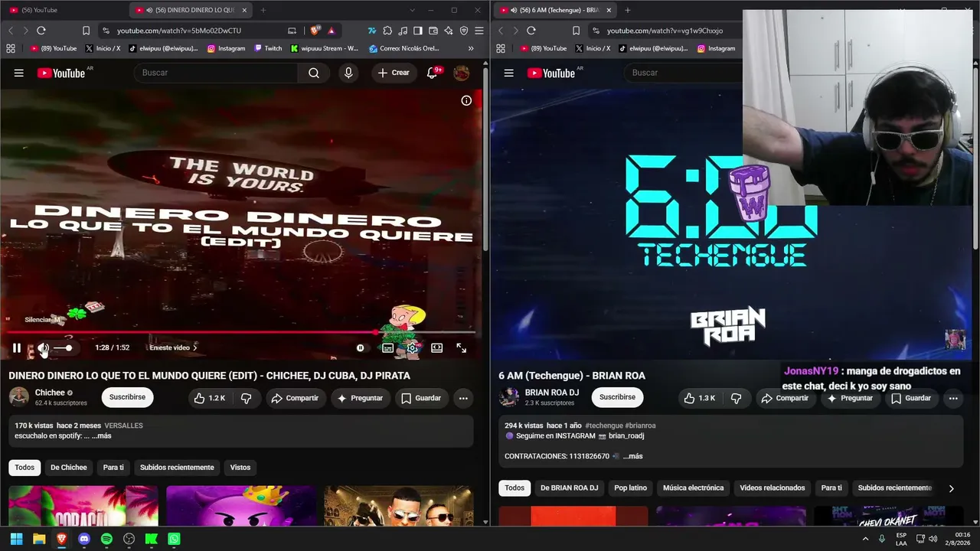The image size is (980, 551).
Task: Open the tab search dropdown in left browser
Action: 412,10
